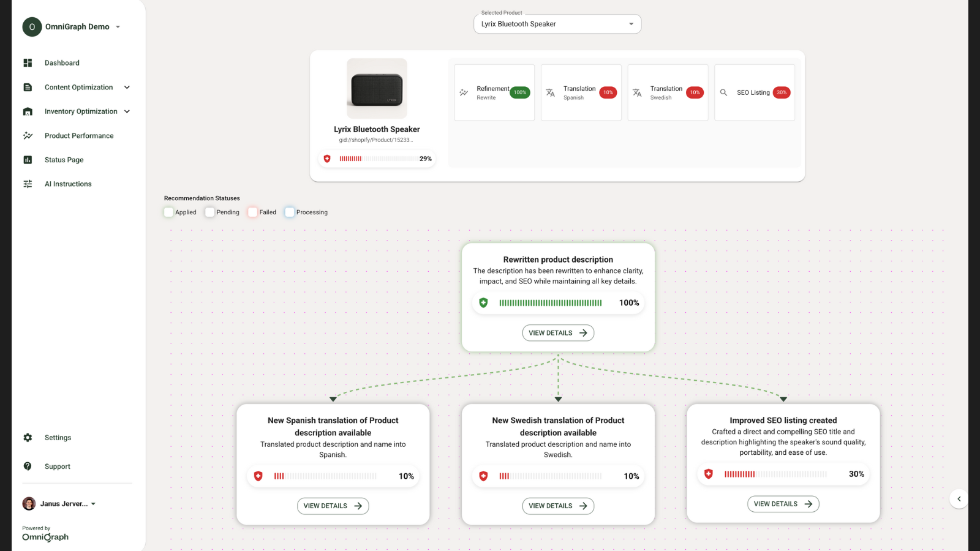Click green shield icon in Rewritten description card
980x551 pixels.
pyautogui.click(x=483, y=303)
